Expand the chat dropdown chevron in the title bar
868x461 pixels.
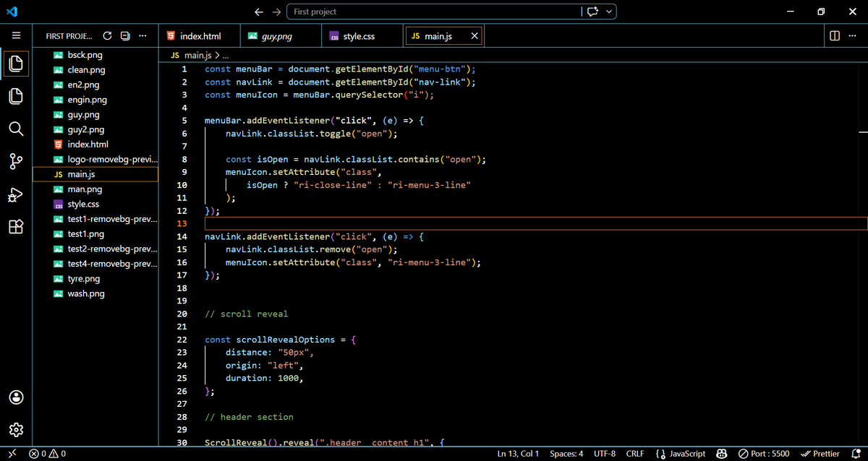pyautogui.click(x=610, y=12)
